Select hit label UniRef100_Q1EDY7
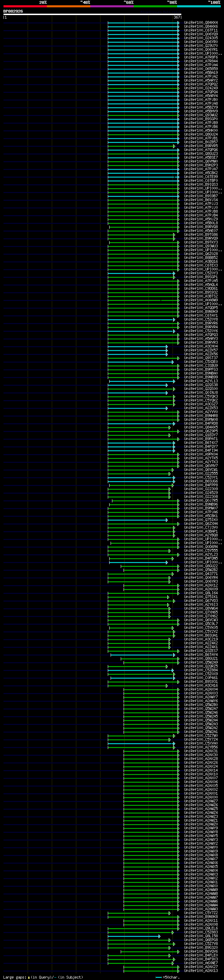 [201, 435]
